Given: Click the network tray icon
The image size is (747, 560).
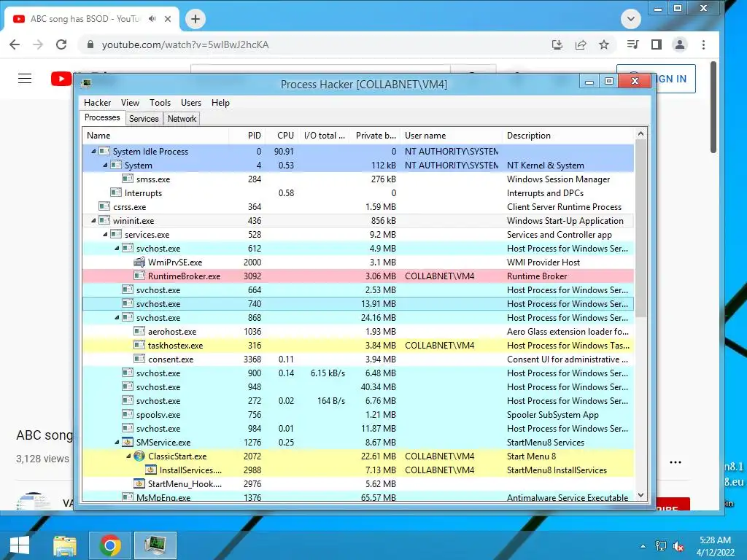Looking at the screenshot, I should point(661,547).
